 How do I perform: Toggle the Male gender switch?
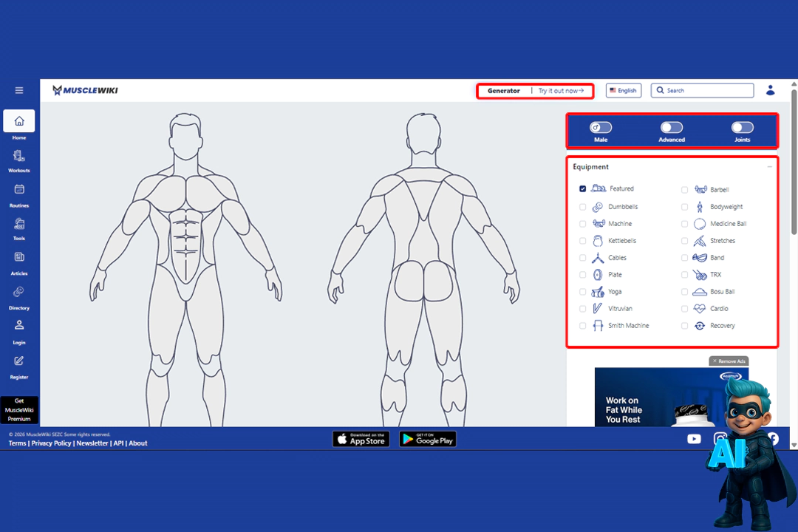(x=601, y=128)
